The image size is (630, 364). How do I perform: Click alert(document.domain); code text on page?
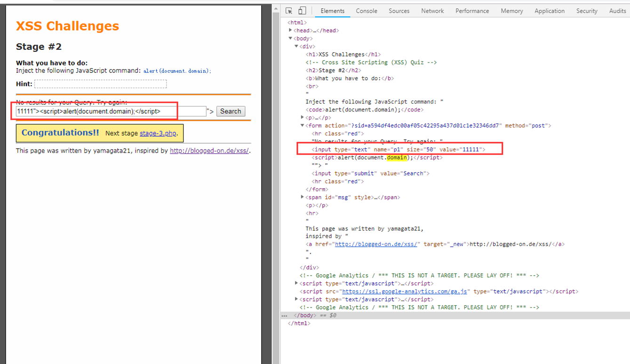click(177, 71)
